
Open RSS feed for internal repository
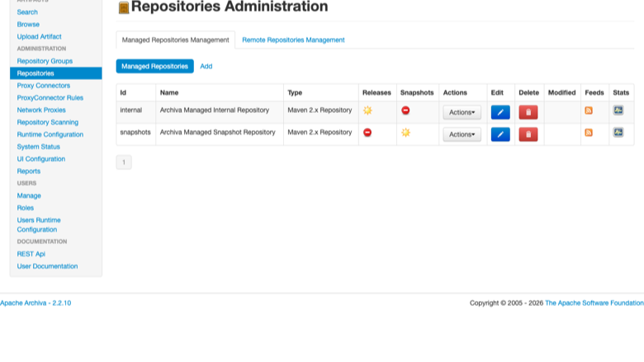[589, 110]
